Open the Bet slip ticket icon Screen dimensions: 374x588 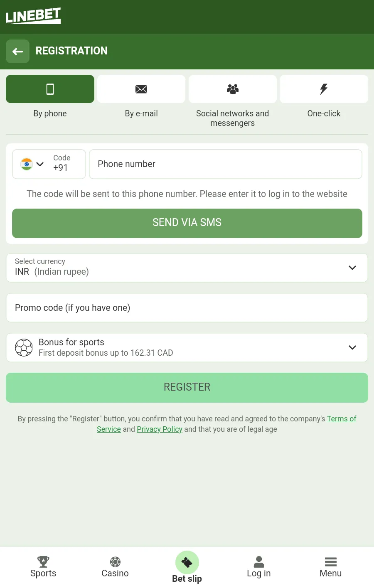point(187,562)
